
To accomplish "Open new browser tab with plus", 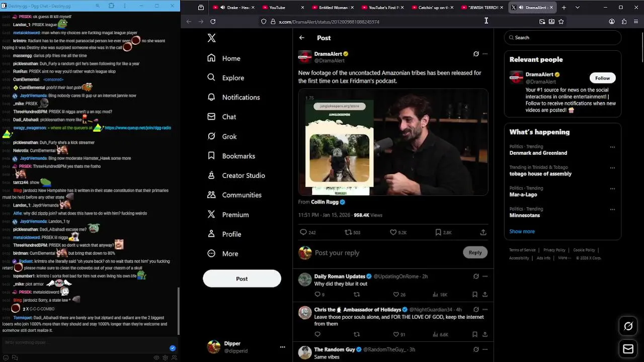I will pyautogui.click(x=564, y=8).
